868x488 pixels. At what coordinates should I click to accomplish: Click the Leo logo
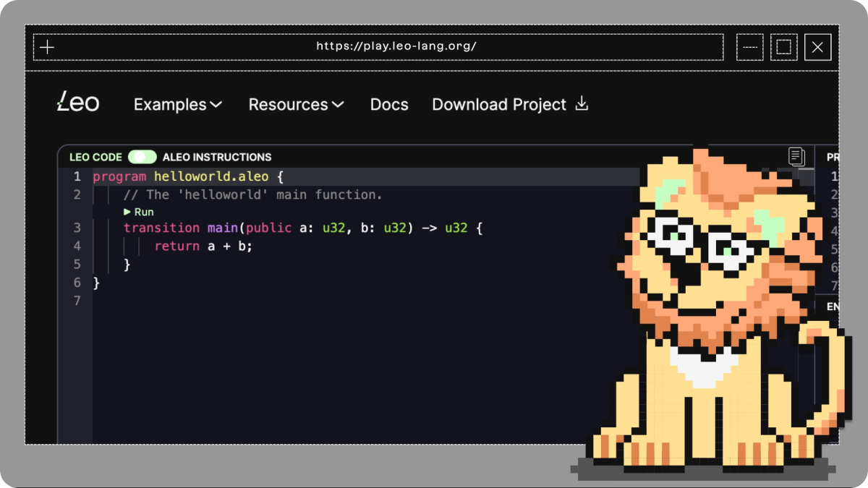(78, 103)
